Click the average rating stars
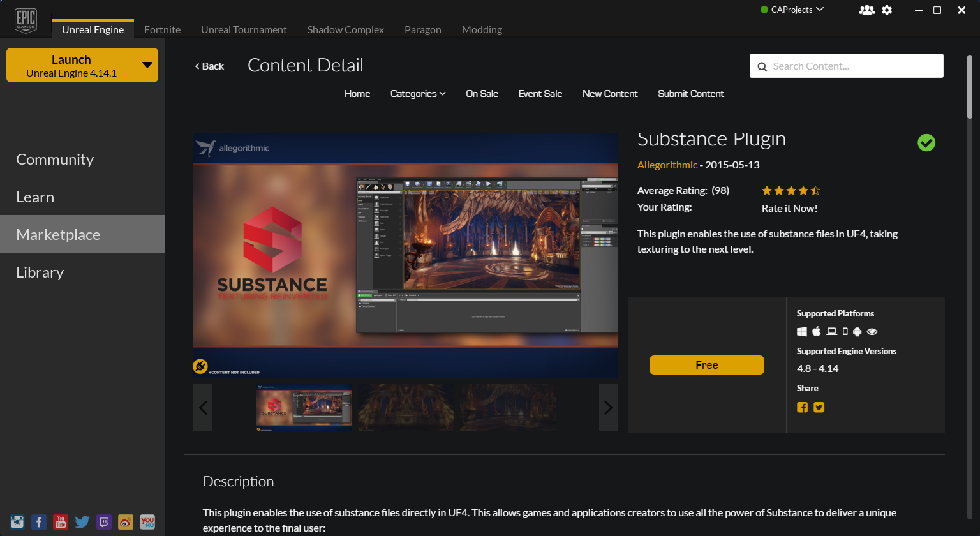 (791, 191)
